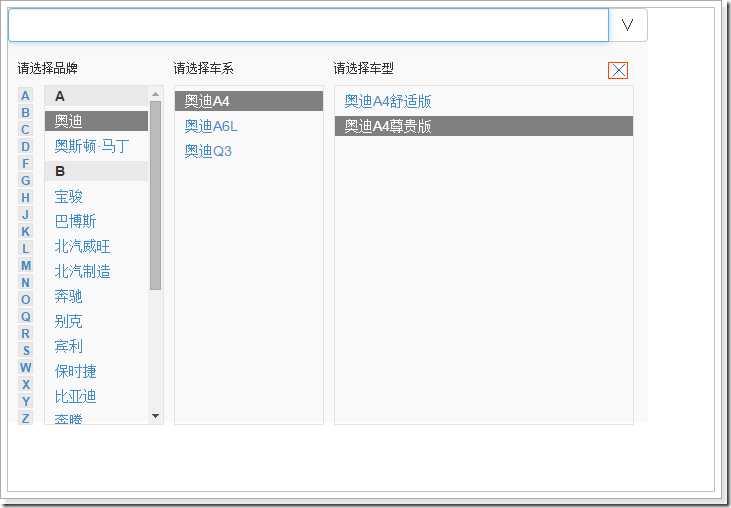
Task: Click the brand list scrollbar down arrow
Action: click(x=156, y=416)
